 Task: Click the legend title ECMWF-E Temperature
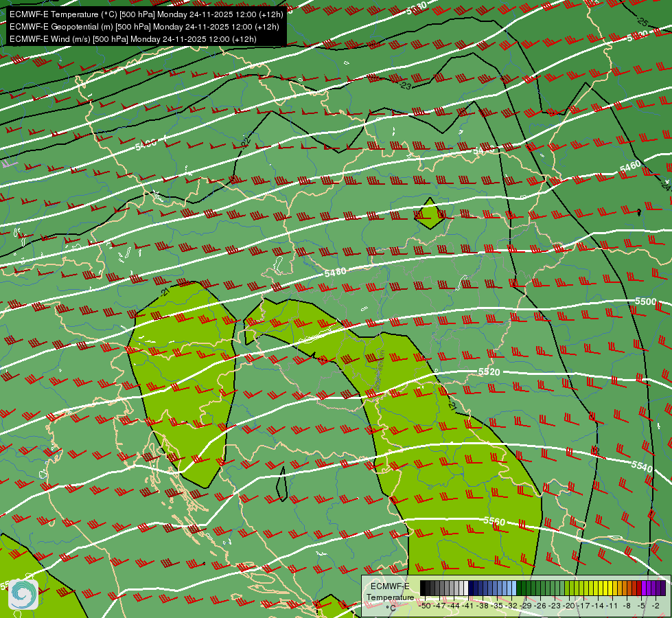coord(391,591)
